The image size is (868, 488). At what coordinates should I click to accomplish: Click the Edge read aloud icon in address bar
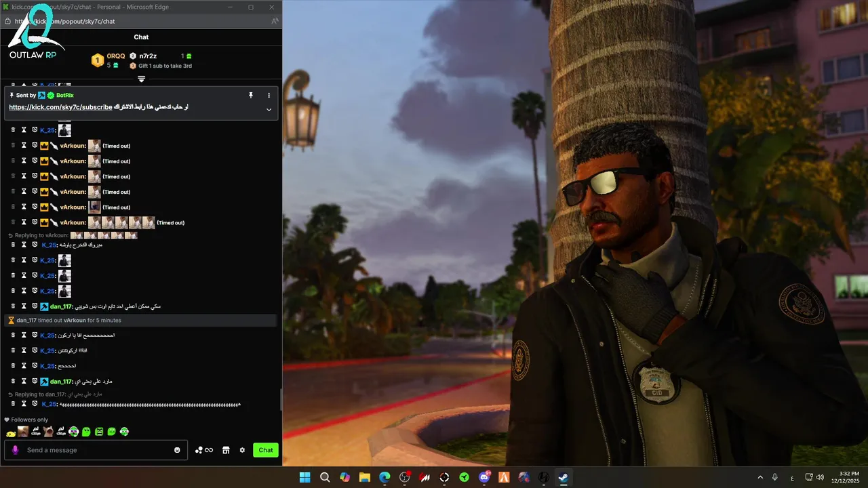click(275, 21)
